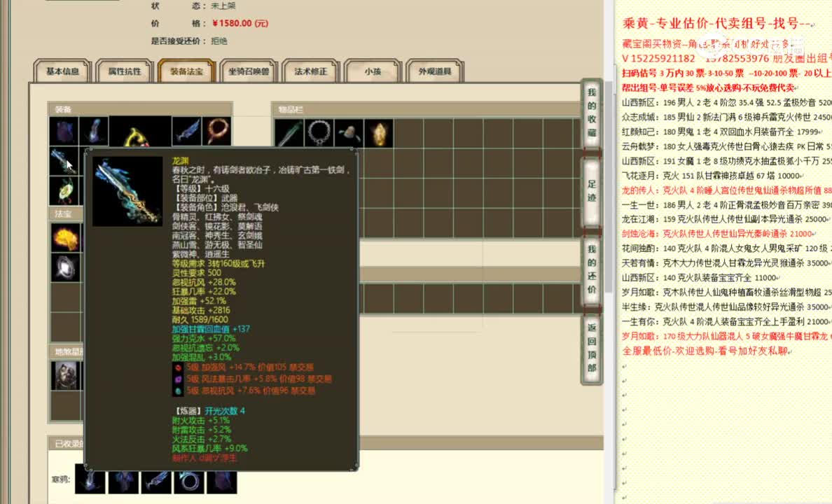Viewport: 832px width, 504px height.
Task: Click the first icon after 寒鸦 in the bottom row
Action: [90, 479]
